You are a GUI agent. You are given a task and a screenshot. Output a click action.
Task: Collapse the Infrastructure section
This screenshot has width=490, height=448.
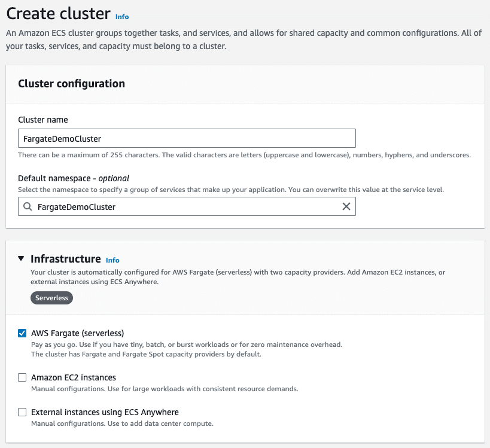coord(22,258)
